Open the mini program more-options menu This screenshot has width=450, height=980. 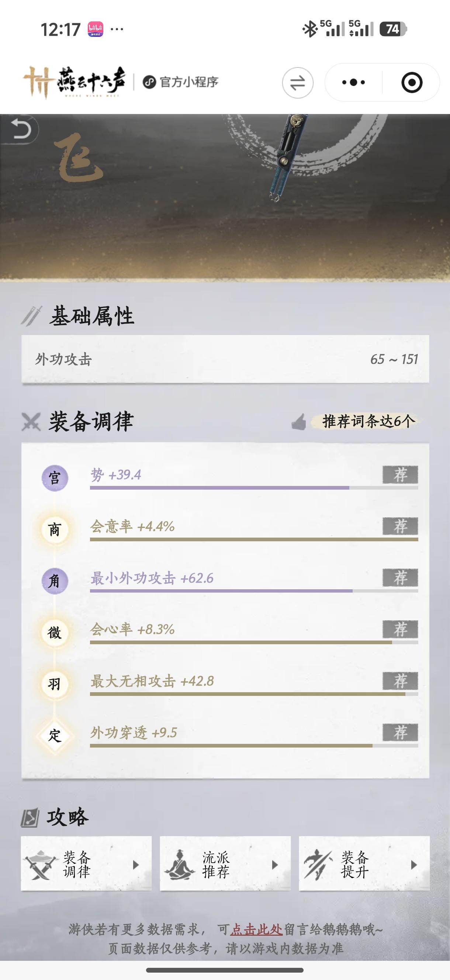click(353, 82)
